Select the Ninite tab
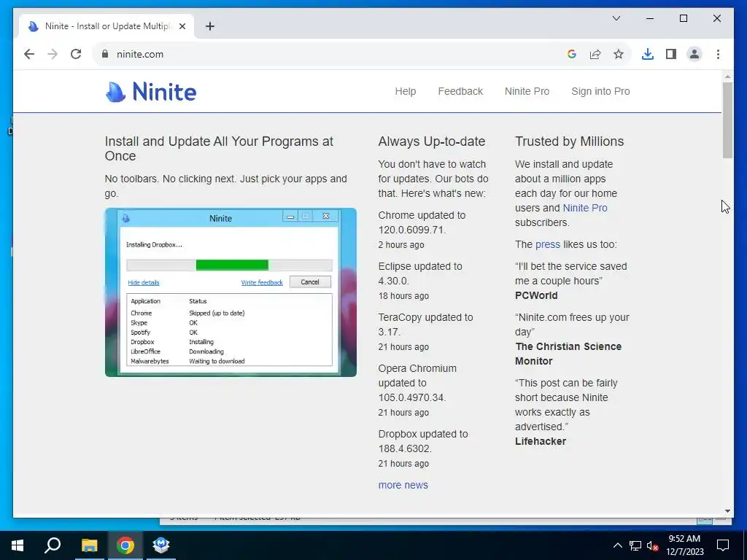The width and height of the screenshot is (747, 560). (107, 26)
